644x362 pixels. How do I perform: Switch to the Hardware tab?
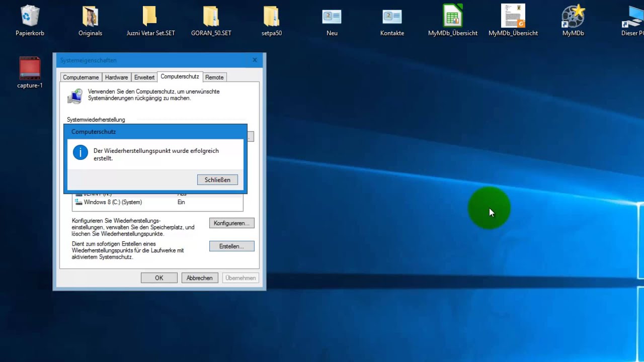pos(116,77)
